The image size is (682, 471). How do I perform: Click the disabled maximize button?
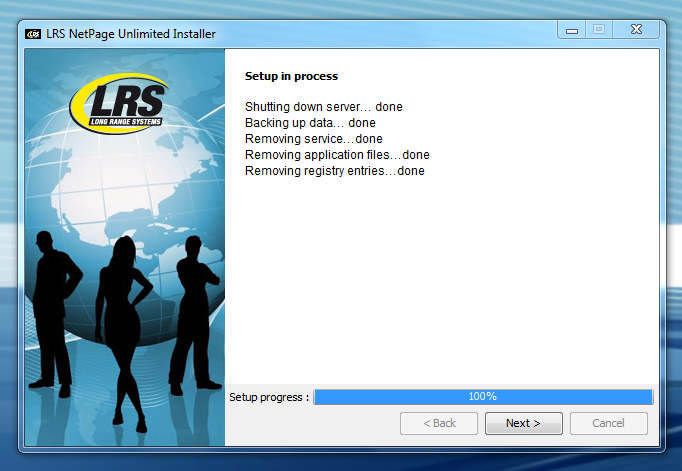click(599, 30)
